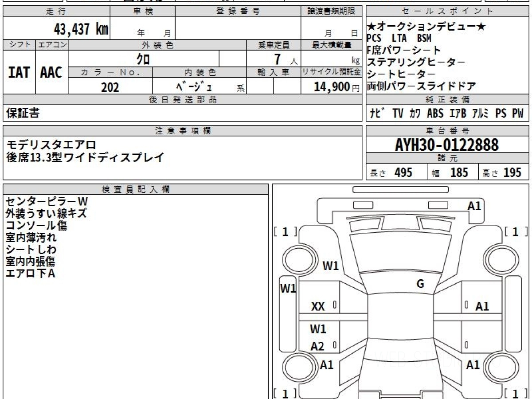Select the アルミ equipment item

click(x=481, y=113)
